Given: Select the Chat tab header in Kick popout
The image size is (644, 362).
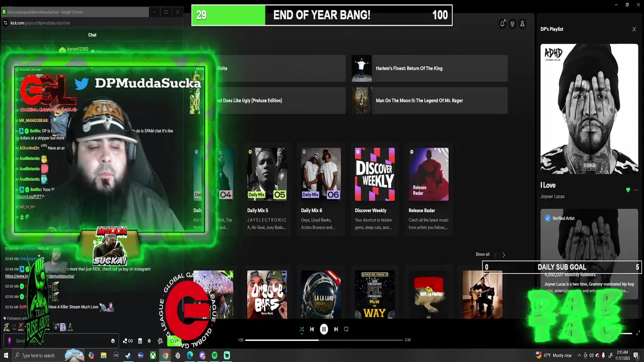Looking at the screenshot, I should coord(92,35).
